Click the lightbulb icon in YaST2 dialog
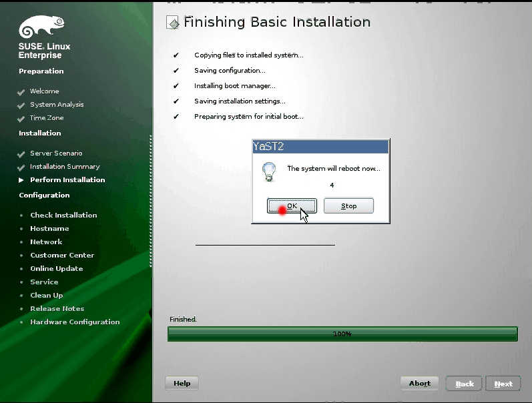 (269, 171)
